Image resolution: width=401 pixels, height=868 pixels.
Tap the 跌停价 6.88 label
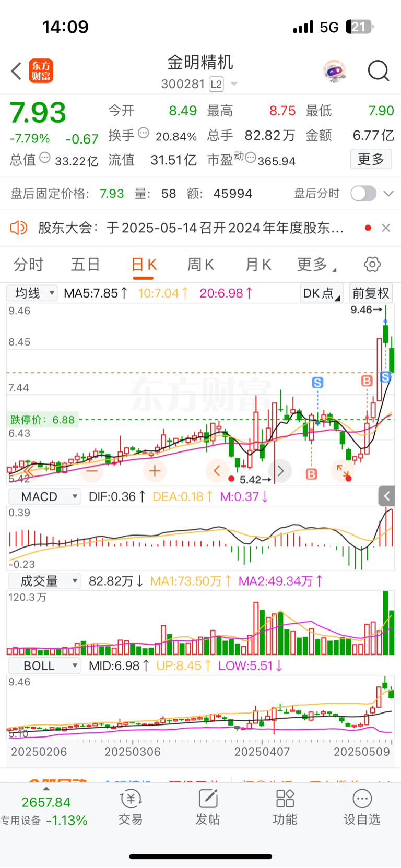pos(43,420)
